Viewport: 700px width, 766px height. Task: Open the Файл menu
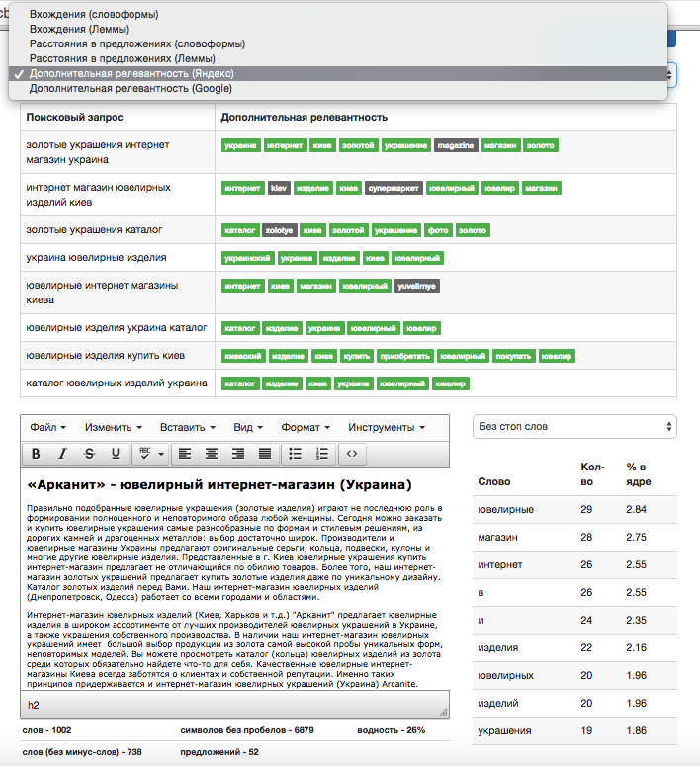(x=47, y=427)
